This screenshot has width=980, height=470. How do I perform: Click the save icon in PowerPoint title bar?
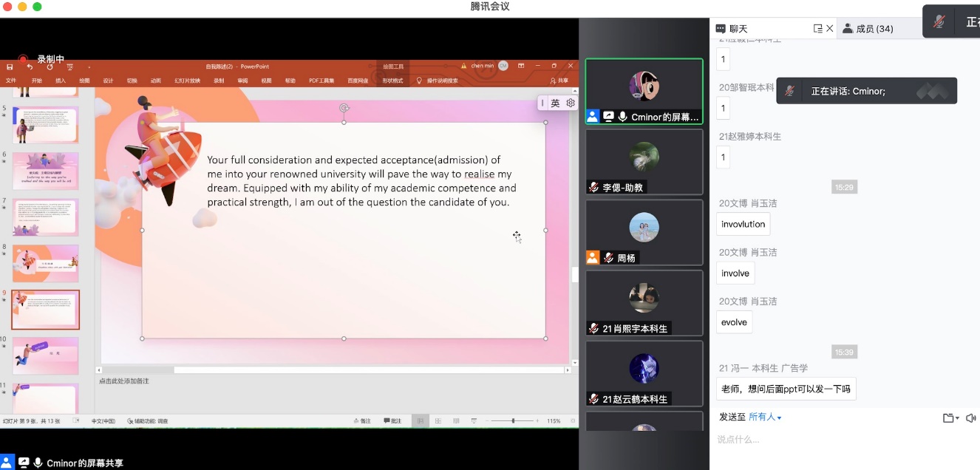point(10,67)
